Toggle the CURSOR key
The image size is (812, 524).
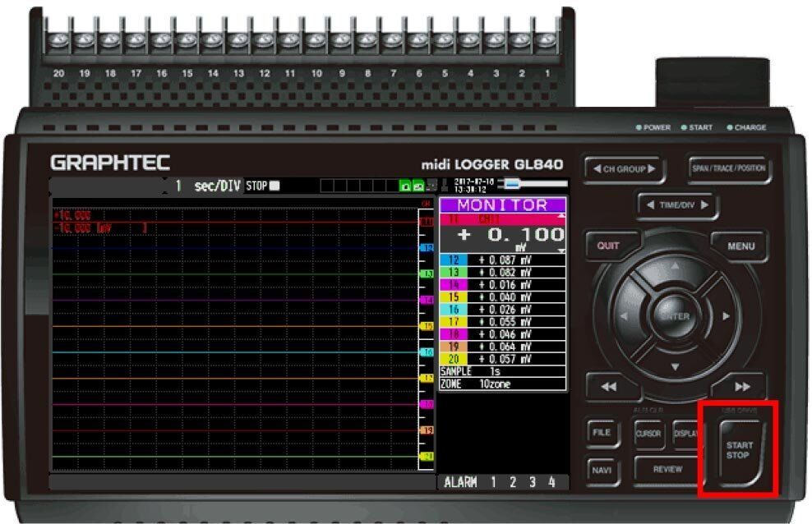click(x=648, y=434)
